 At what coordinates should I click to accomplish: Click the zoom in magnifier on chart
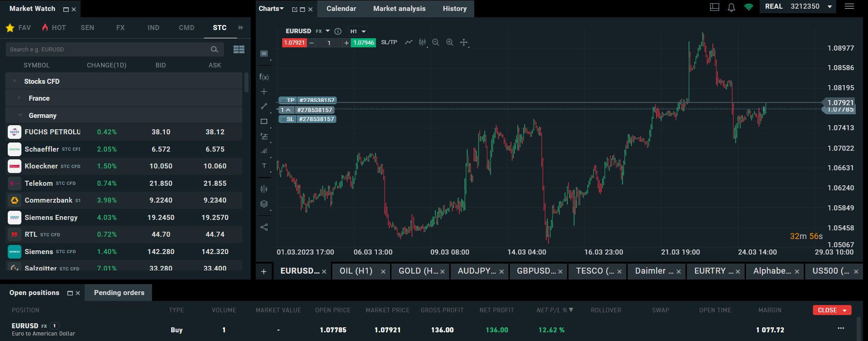pyautogui.click(x=450, y=42)
